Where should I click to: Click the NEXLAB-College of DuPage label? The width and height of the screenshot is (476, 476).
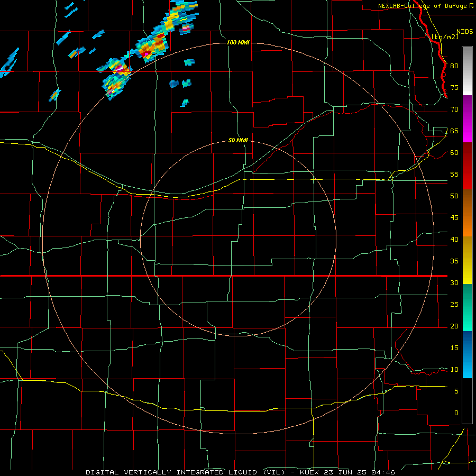(423, 6)
